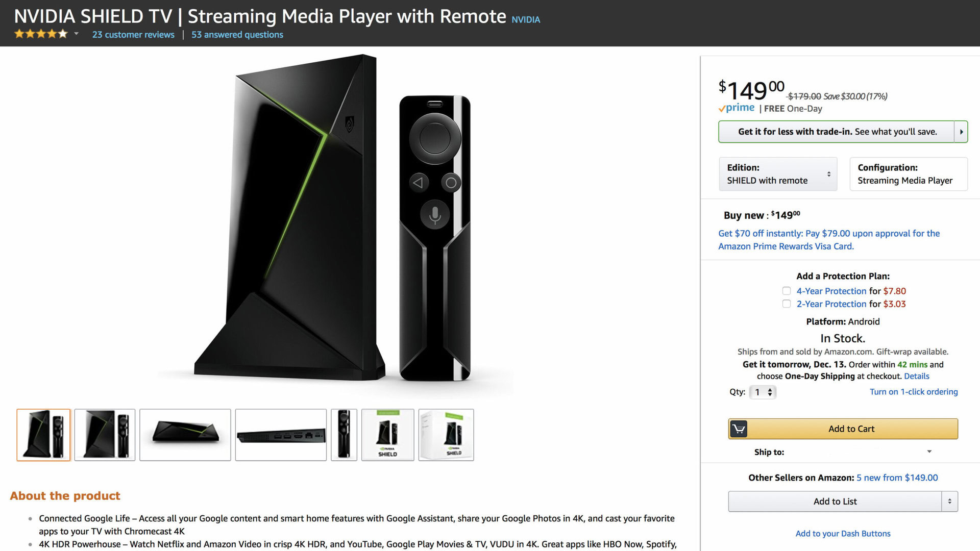Add the SHIELD TV to cart
This screenshot has width=980, height=551.
(851, 429)
